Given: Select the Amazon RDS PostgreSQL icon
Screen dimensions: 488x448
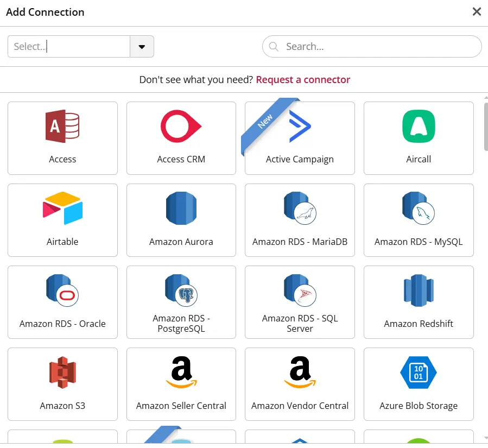Looking at the screenshot, I should tap(181, 290).
